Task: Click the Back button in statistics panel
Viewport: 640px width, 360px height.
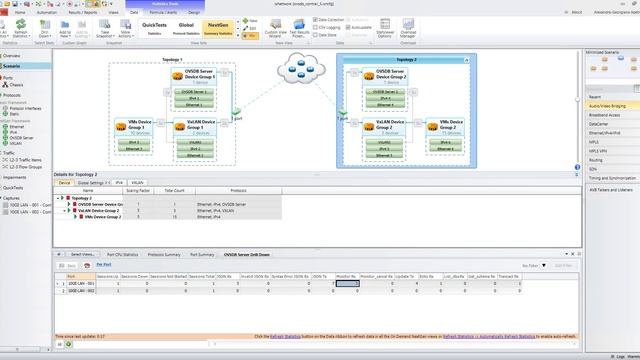Action: tap(68, 266)
